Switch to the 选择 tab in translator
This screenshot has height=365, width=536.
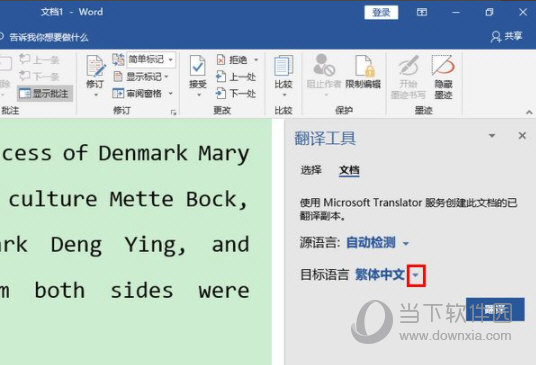311,170
